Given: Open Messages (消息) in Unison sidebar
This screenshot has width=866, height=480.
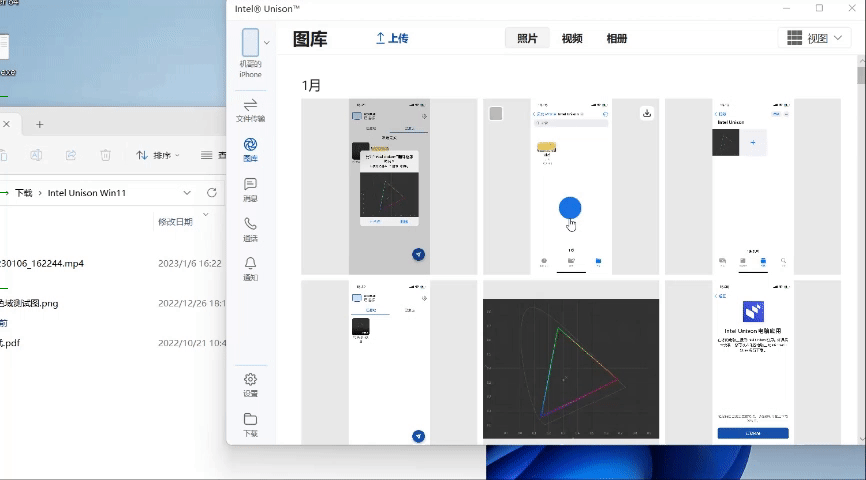Looking at the screenshot, I should point(250,189).
